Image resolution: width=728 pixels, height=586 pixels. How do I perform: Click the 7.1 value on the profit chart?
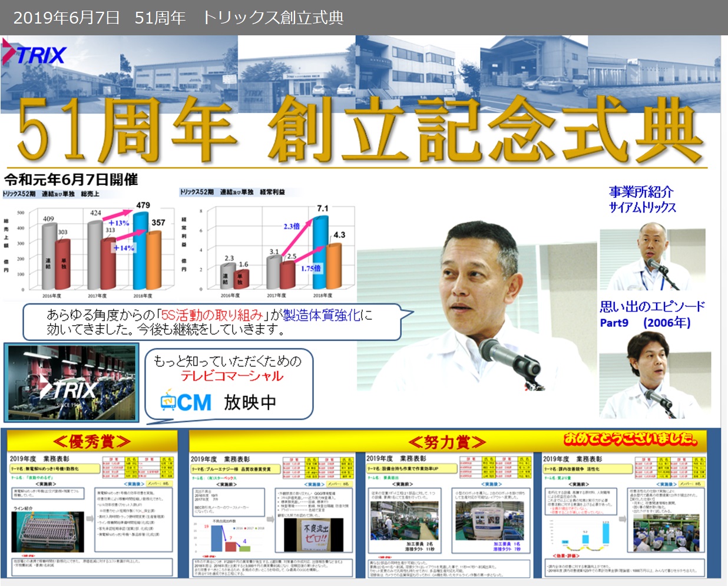[323, 208]
